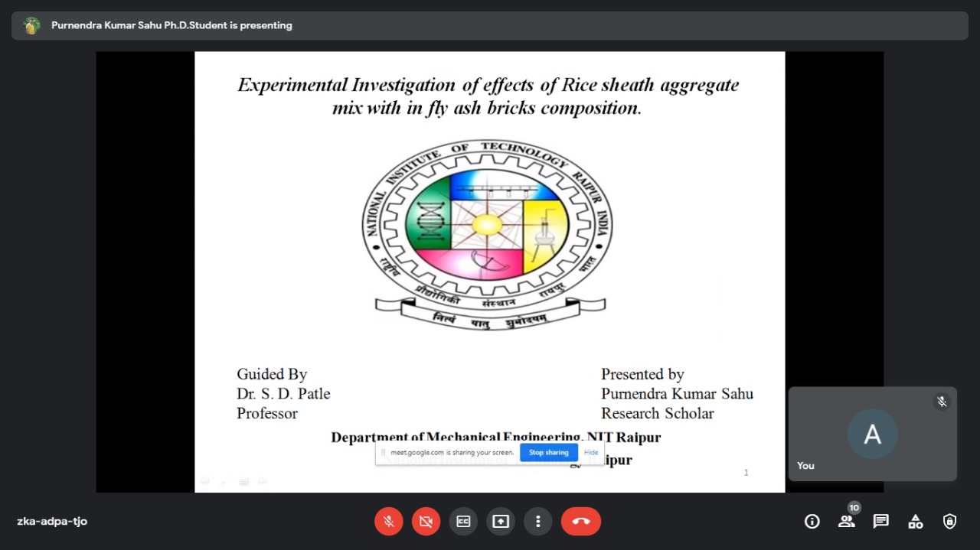Show the participants list icon
Viewport: 980px width, 550px height.
(847, 522)
